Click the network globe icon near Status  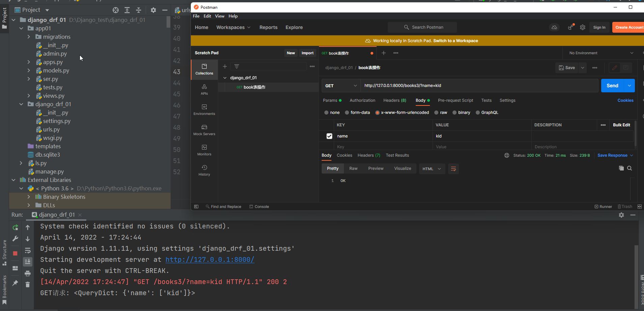coord(507,155)
